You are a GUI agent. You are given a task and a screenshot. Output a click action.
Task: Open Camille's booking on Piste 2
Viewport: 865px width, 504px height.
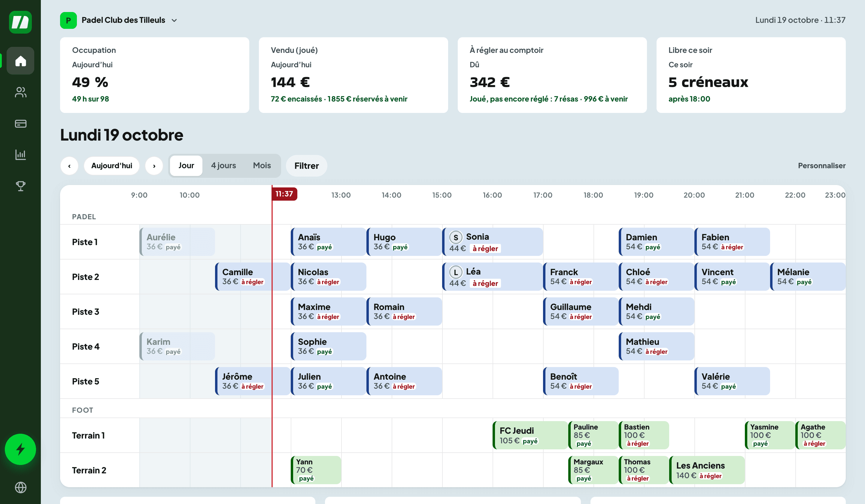253,277
